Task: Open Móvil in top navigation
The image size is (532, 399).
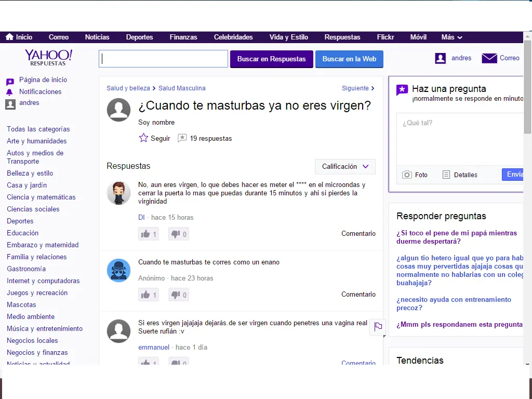Action: (418, 37)
